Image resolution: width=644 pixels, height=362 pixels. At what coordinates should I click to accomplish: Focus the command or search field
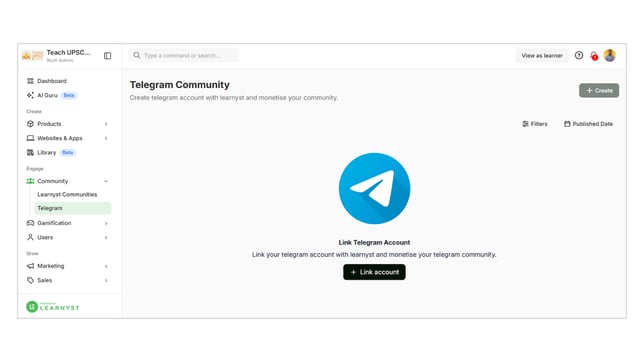click(x=184, y=55)
